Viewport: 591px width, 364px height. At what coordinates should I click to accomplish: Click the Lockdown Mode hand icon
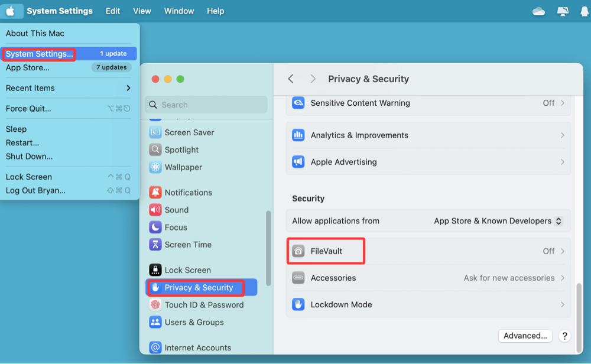coord(298,305)
